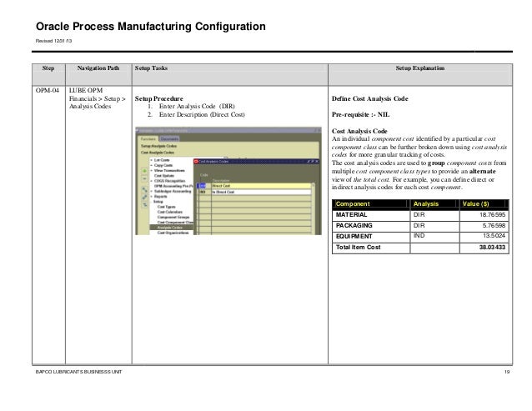Click the IND code field
Image resolution: width=532 pixels, height=411 pixels.
coord(204,192)
